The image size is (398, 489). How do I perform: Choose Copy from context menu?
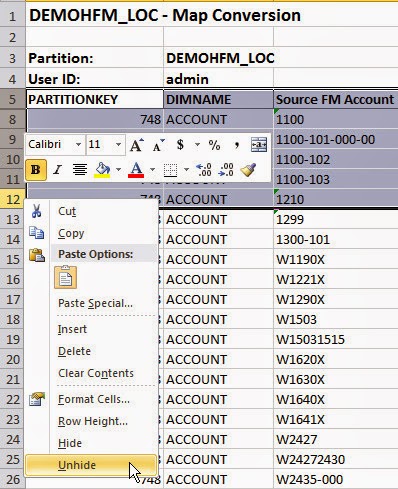[90, 233]
